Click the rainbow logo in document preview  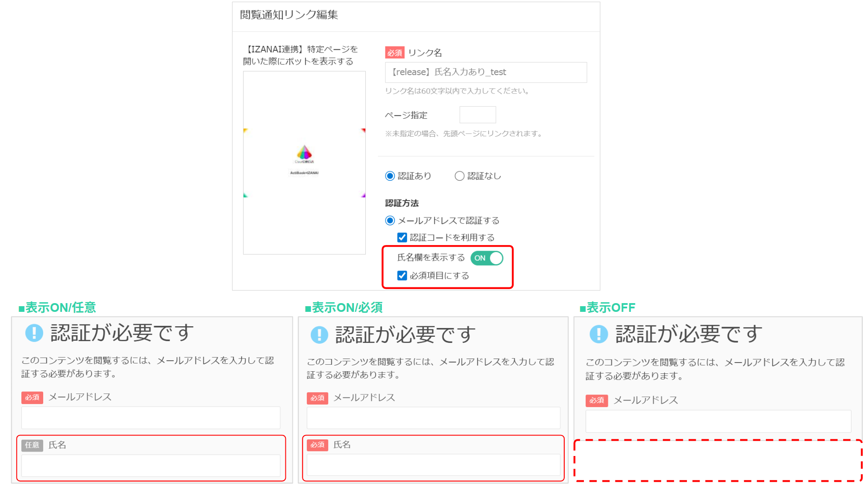(x=304, y=153)
